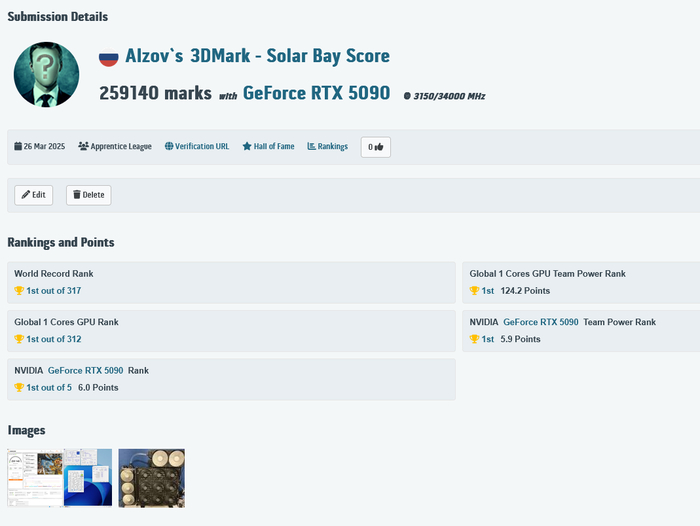
Task: Click the star icon for Hall of Fame
Action: pos(247,146)
